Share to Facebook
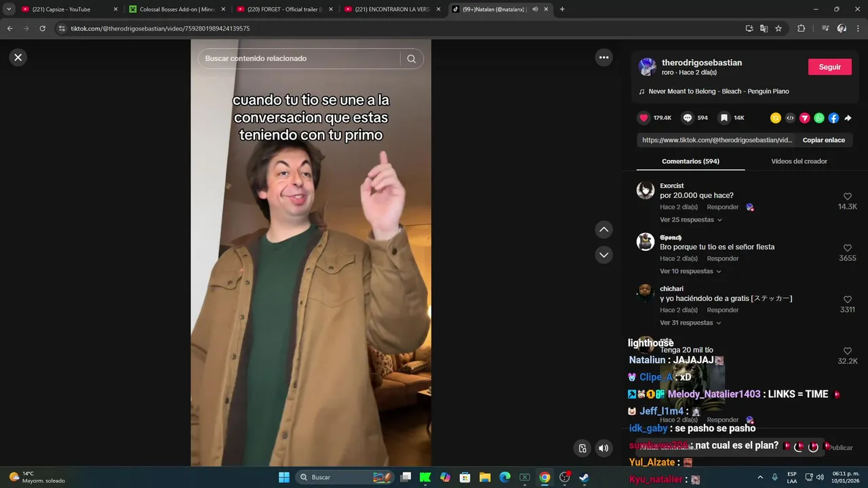This screenshot has width=868, height=488. click(x=833, y=118)
